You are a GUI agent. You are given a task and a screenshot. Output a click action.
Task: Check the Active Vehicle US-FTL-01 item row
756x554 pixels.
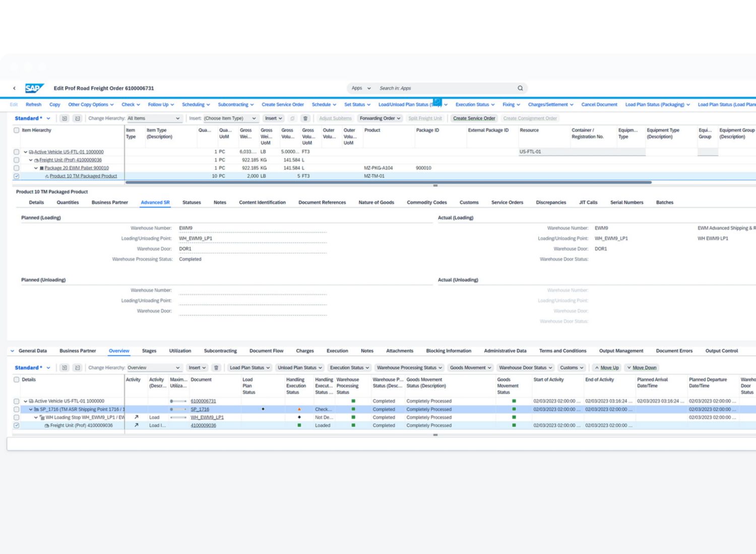[17, 152]
